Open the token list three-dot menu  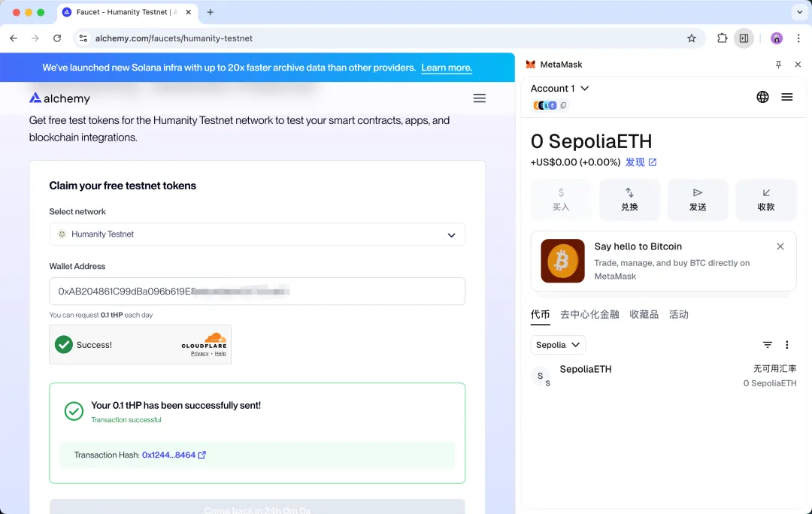point(786,345)
